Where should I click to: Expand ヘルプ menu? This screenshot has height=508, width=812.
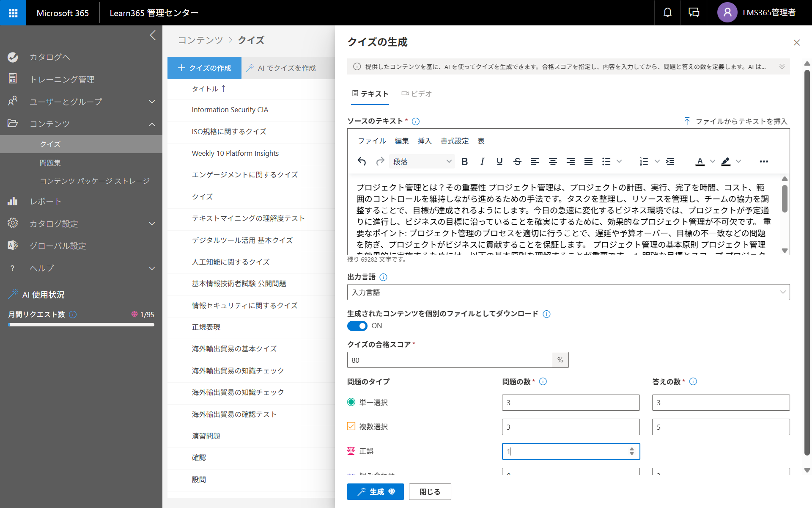tap(152, 268)
